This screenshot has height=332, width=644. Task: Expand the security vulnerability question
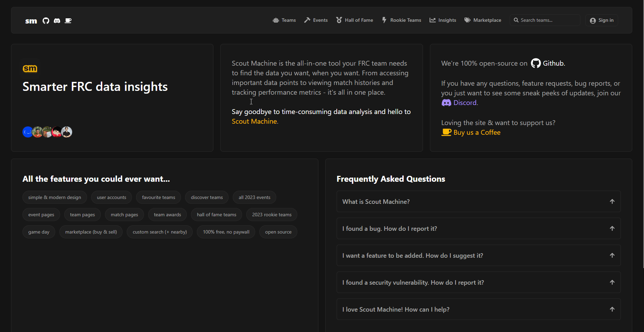pyautogui.click(x=479, y=282)
